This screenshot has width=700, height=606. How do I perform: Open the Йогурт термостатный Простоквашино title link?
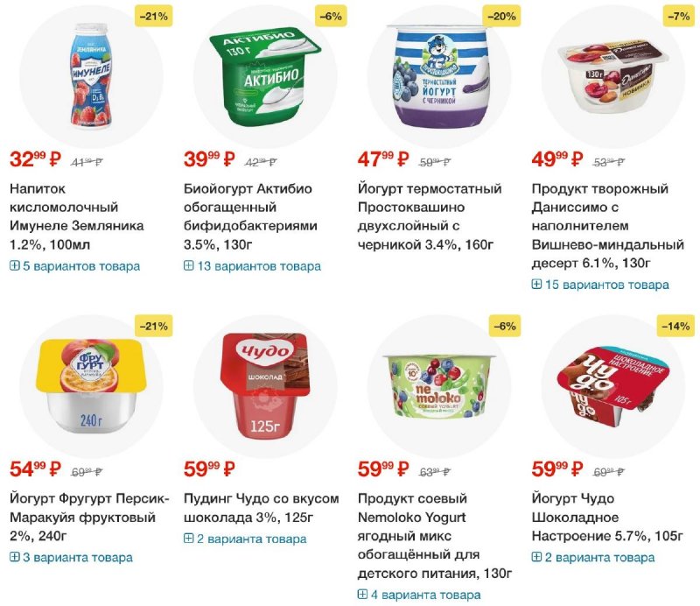coord(430,217)
